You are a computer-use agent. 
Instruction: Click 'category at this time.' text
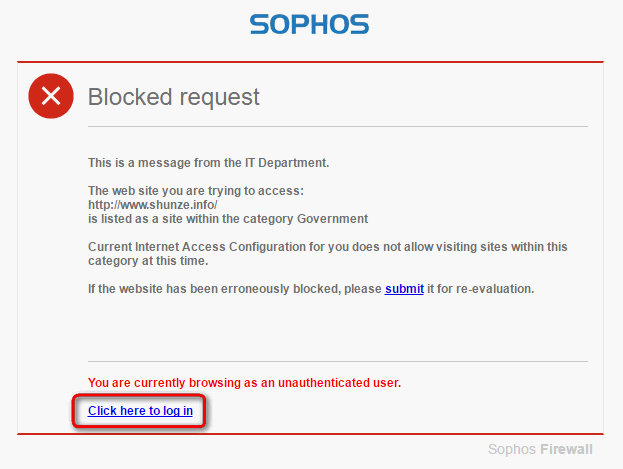(148, 261)
